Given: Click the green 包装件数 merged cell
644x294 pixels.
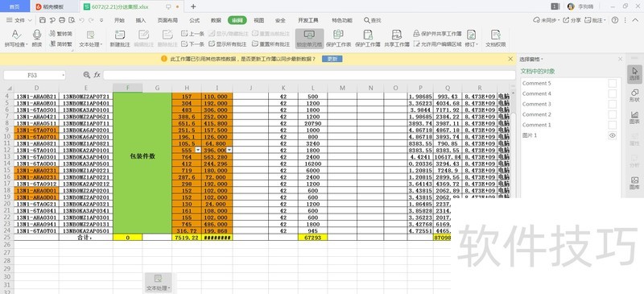Looking at the screenshot, I should coord(142,164).
